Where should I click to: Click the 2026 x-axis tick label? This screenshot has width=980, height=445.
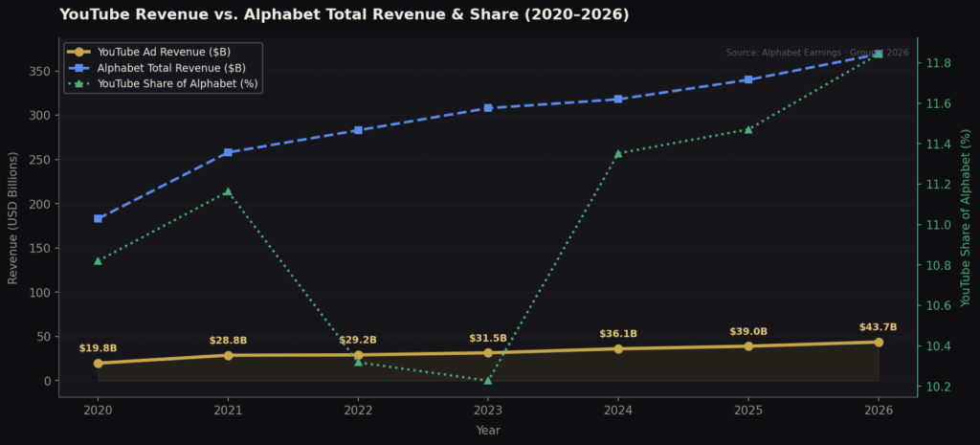(879, 411)
